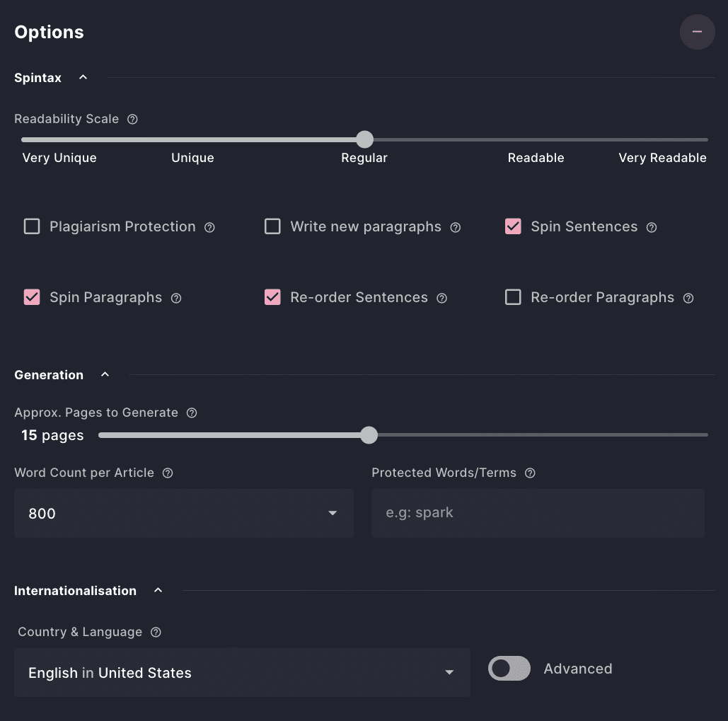The width and height of the screenshot is (728, 721).
Task: Click the Readability Scale slider handle
Action: coord(364,139)
